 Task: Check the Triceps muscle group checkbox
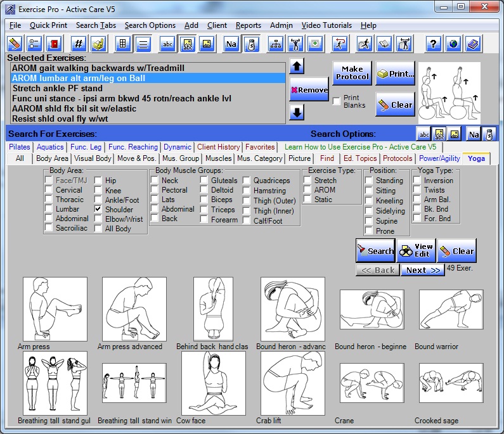pos(204,210)
